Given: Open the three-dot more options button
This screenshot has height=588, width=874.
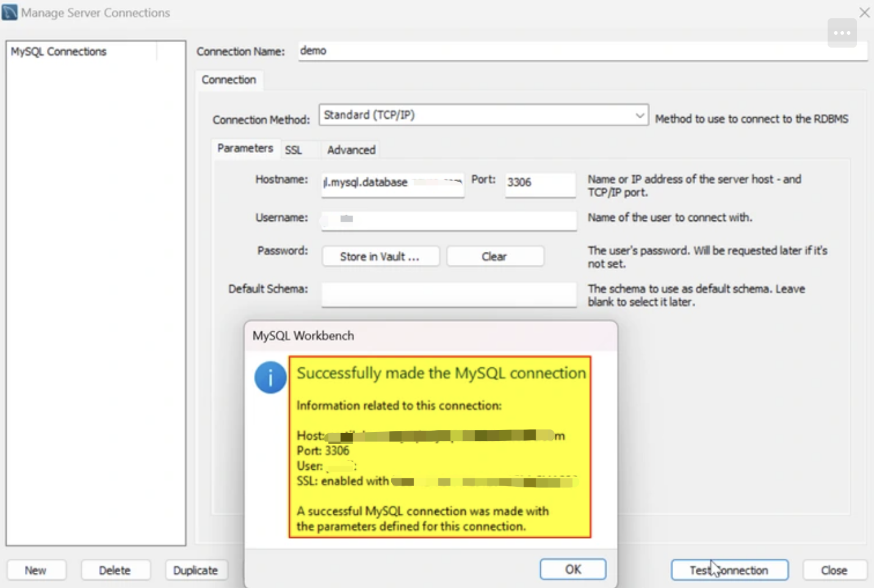Looking at the screenshot, I should click(842, 33).
